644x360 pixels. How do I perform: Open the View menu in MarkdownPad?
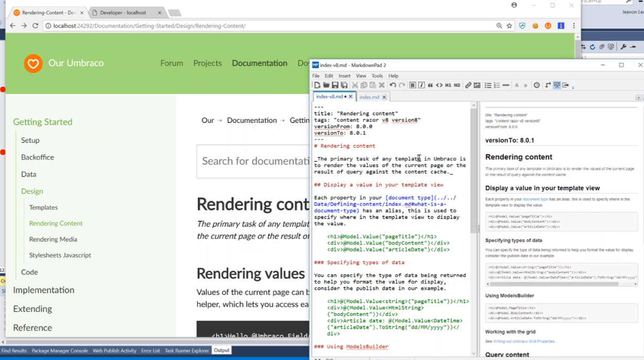pyautogui.click(x=361, y=76)
